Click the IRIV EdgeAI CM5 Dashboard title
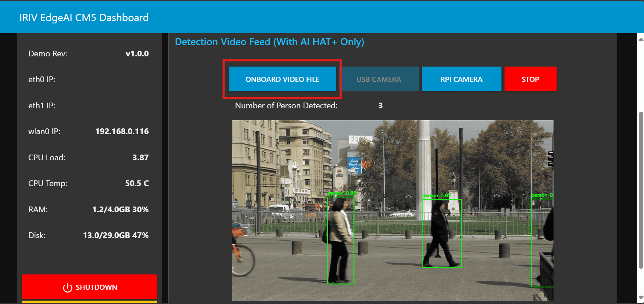 click(x=84, y=18)
